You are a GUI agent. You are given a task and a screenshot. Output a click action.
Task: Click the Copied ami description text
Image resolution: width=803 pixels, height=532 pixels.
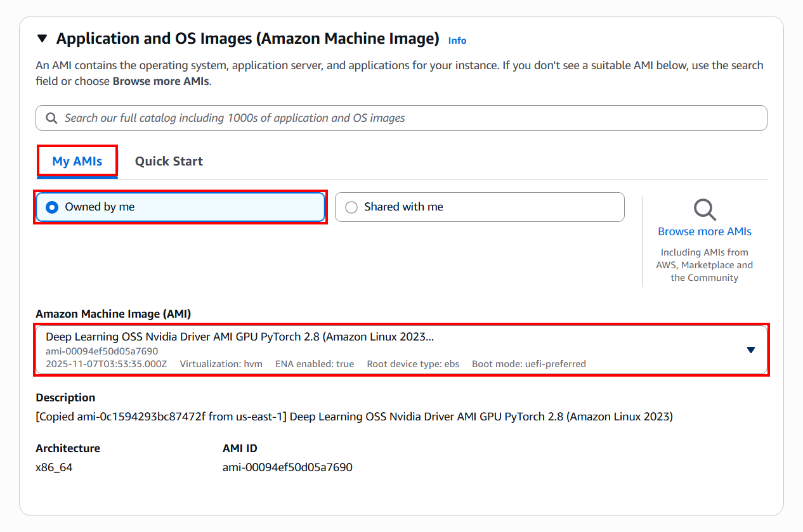coord(354,417)
